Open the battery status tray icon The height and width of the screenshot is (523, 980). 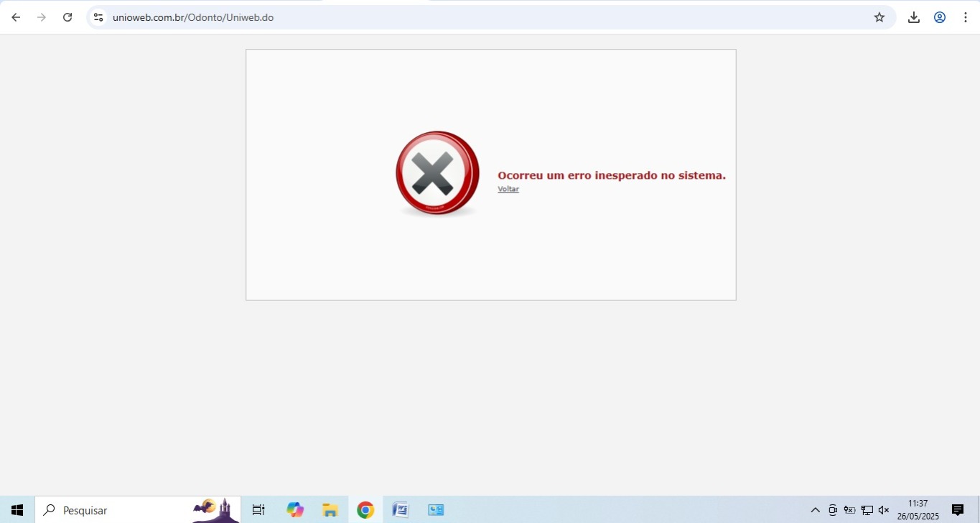(850, 510)
